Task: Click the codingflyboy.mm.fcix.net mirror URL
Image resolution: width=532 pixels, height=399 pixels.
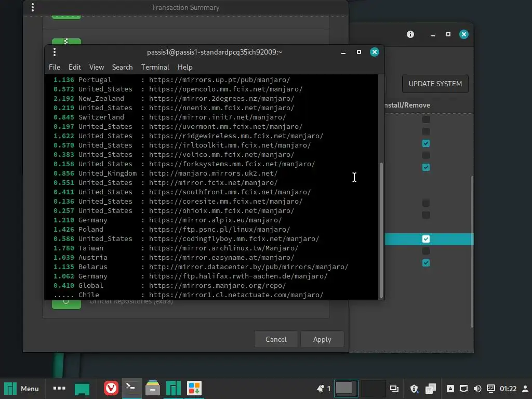Action: click(234, 239)
